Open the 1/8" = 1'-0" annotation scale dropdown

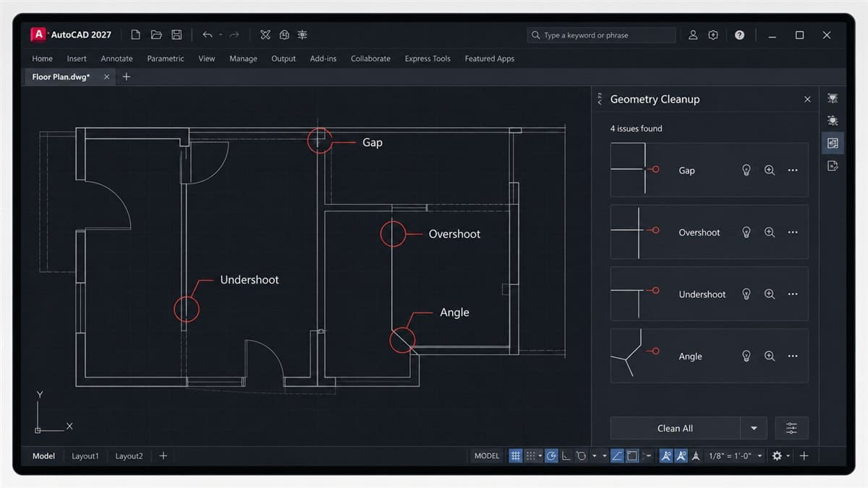736,456
